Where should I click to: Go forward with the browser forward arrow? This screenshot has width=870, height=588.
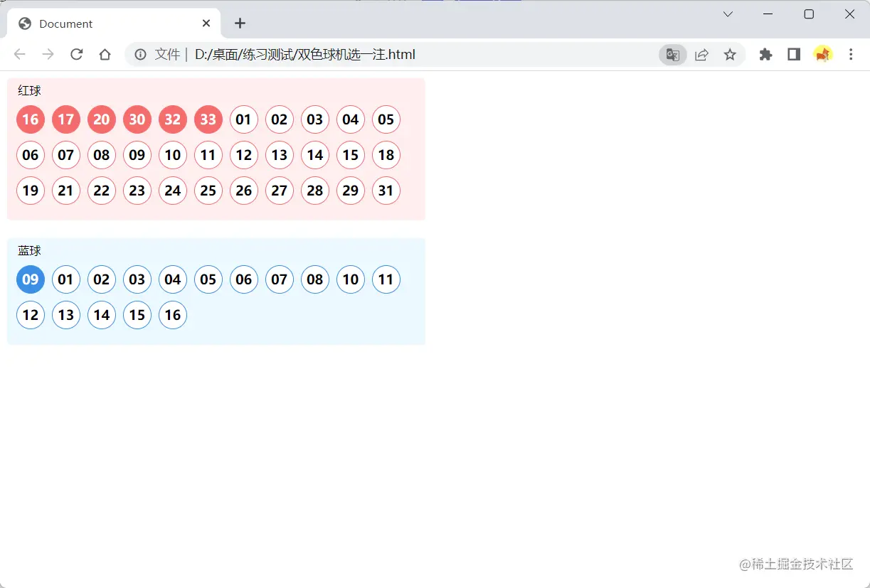coord(48,55)
